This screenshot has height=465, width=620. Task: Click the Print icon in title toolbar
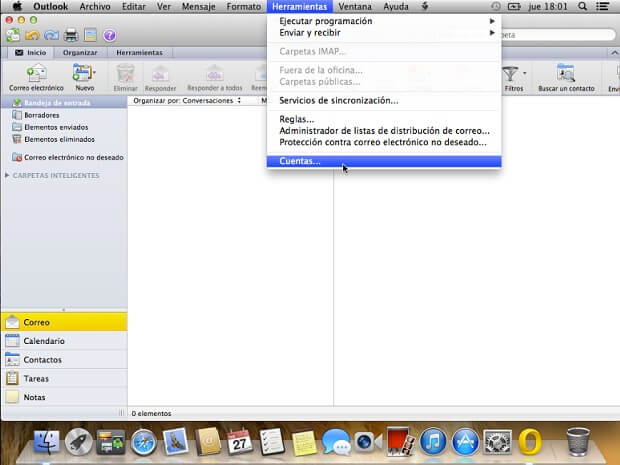point(71,36)
